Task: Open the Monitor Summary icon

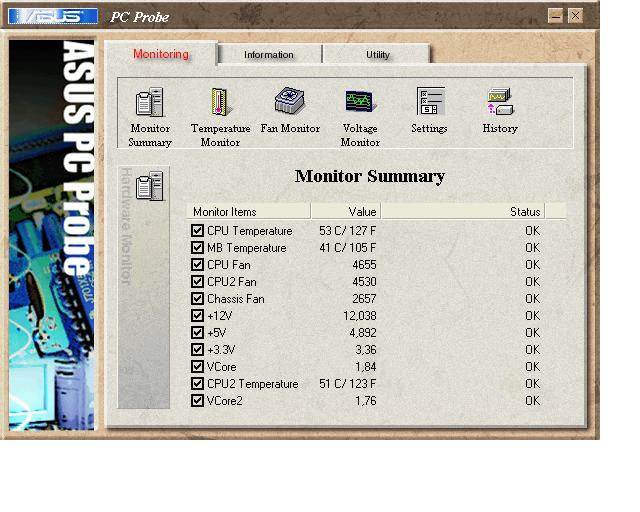Action: pos(150,102)
